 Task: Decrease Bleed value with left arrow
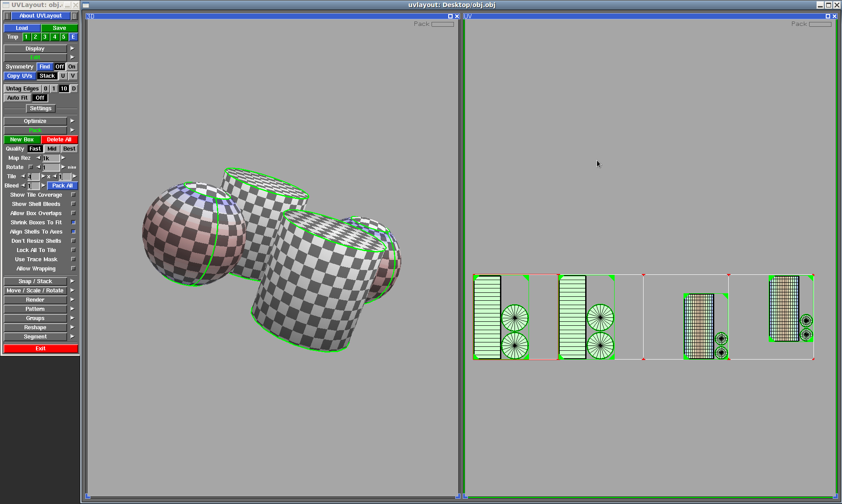23,186
